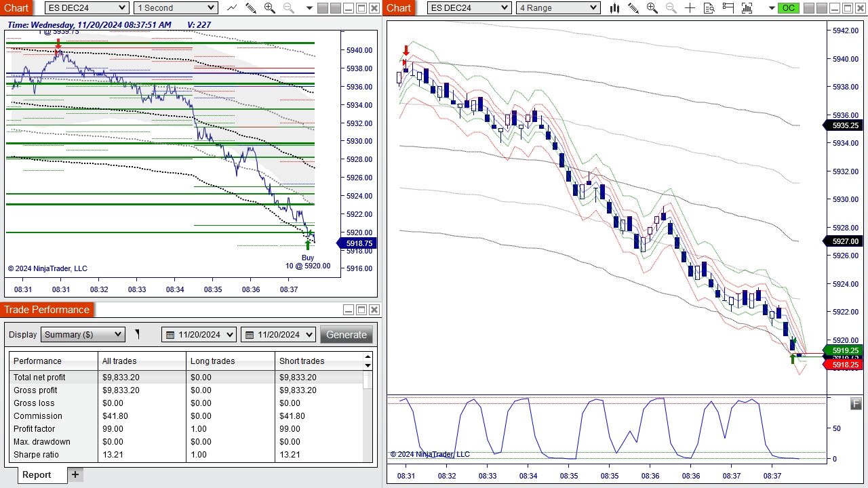
Task: Click the All trades column header
Action: coord(142,361)
